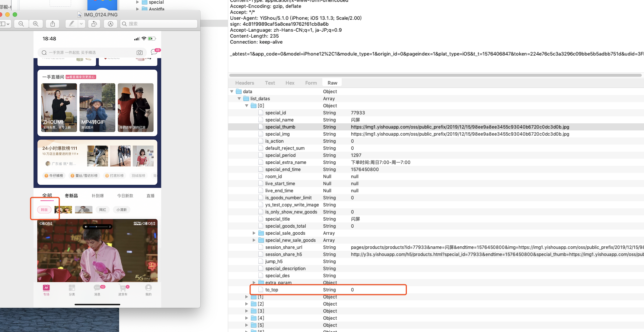
Task: Expand the [2] object node
Action: [x=246, y=304]
